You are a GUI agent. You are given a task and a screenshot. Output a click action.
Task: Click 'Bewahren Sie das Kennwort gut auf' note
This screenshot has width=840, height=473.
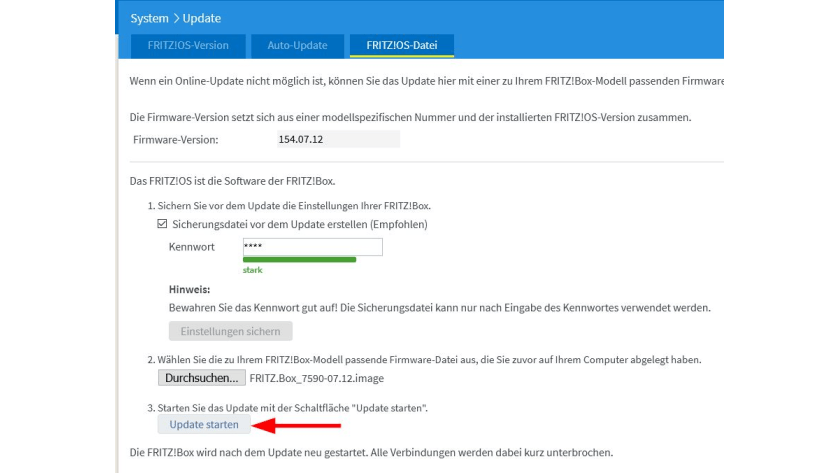tap(440, 308)
